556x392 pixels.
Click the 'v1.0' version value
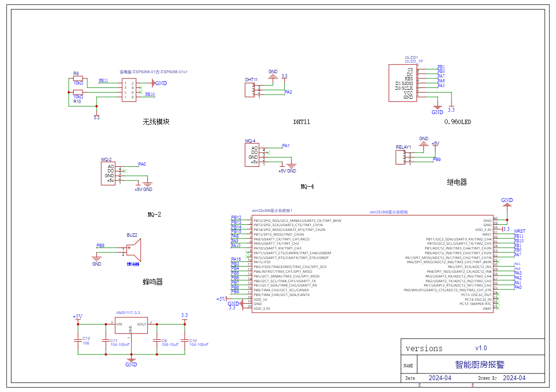[x=481, y=348]
